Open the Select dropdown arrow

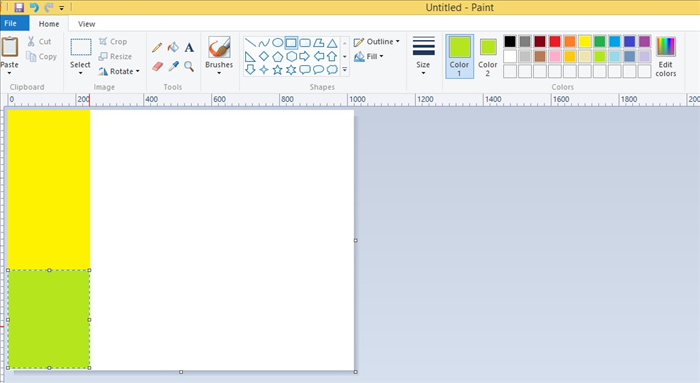pos(80,73)
